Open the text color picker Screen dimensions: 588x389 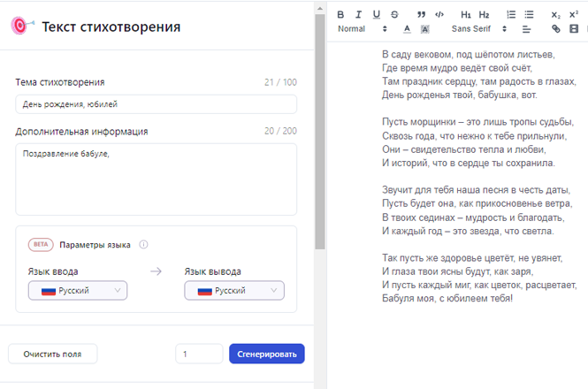(407, 29)
